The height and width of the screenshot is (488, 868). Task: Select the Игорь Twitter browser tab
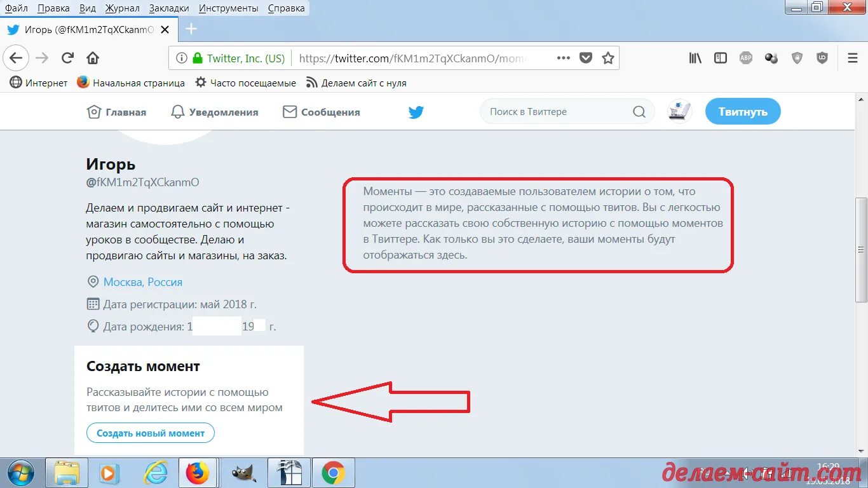89,29
